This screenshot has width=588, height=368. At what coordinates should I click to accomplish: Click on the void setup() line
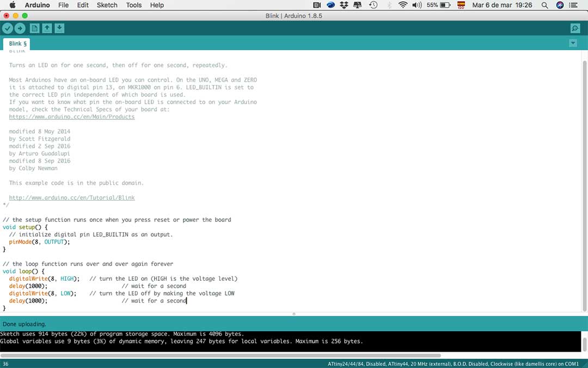coord(25,227)
